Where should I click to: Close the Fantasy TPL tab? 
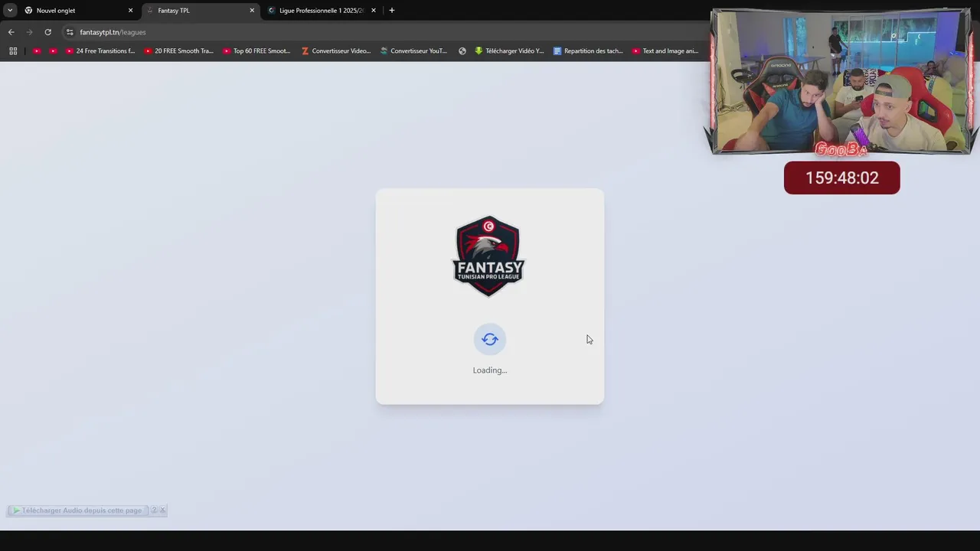pyautogui.click(x=252, y=11)
